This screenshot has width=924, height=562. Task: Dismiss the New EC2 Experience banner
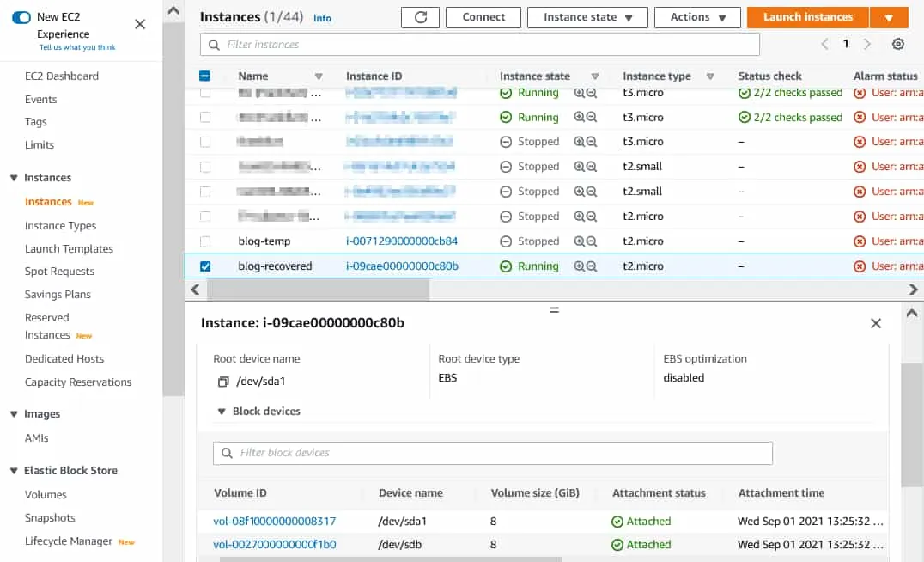140,24
